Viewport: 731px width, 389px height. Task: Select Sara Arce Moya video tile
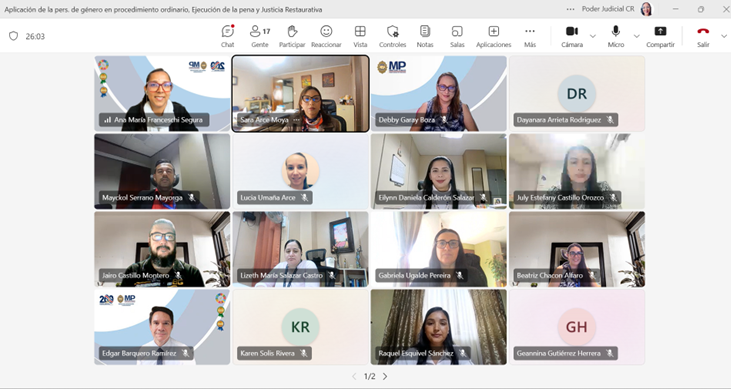coord(301,93)
